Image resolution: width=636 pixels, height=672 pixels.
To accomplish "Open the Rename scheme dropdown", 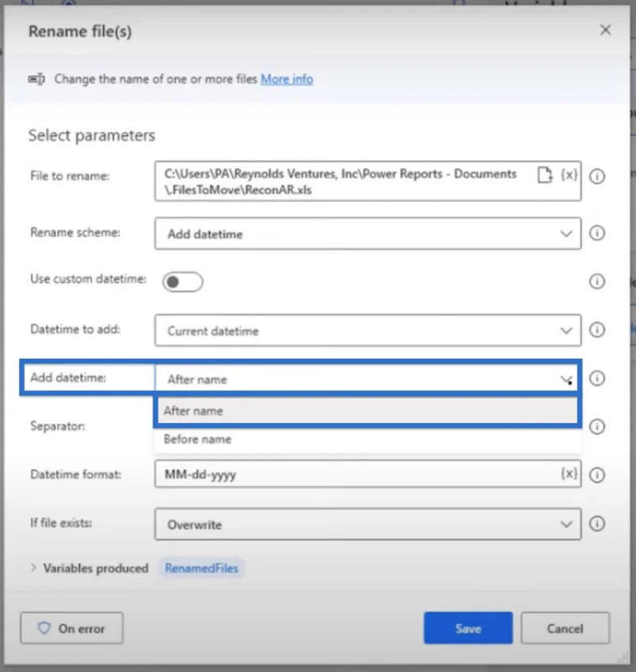I will point(368,234).
